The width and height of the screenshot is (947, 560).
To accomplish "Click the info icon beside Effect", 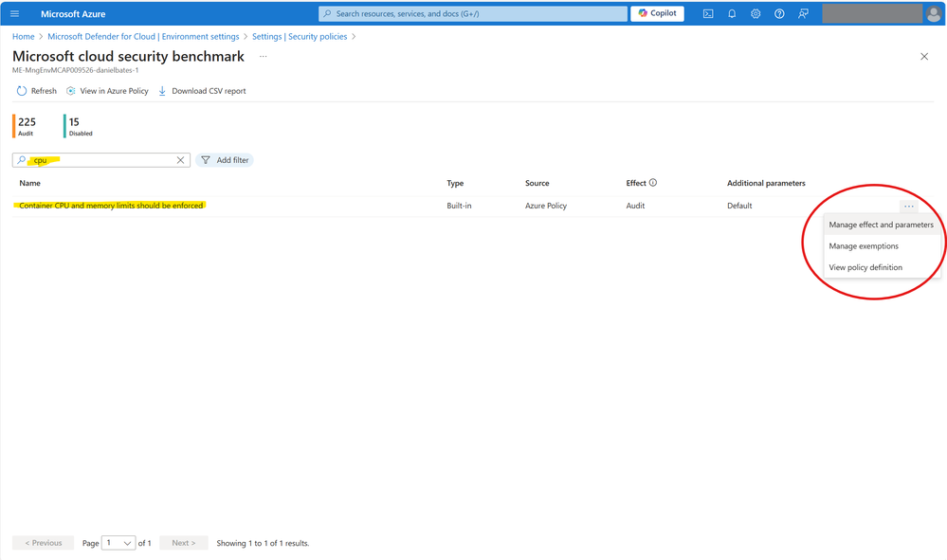I will (653, 182).
